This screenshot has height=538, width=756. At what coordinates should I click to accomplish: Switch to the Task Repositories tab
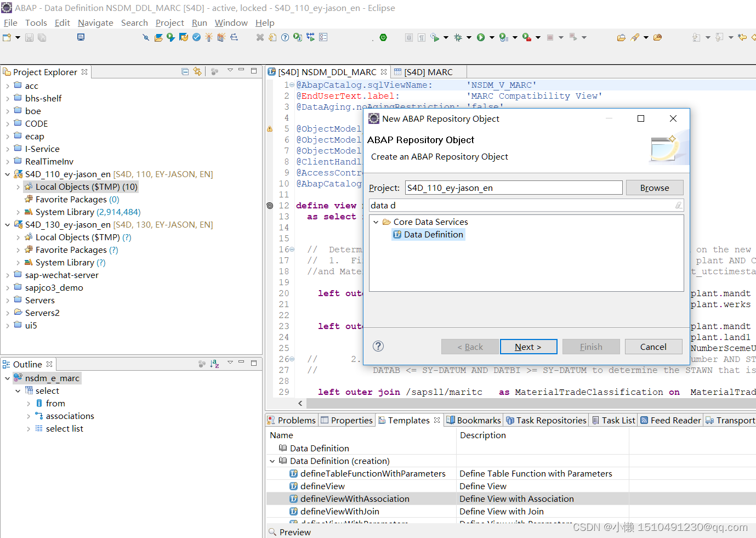coord(546,420)
